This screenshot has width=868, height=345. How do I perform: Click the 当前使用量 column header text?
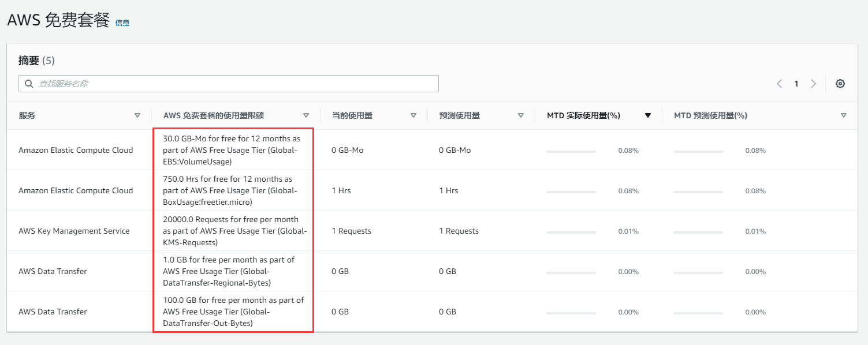click(352, 115)
